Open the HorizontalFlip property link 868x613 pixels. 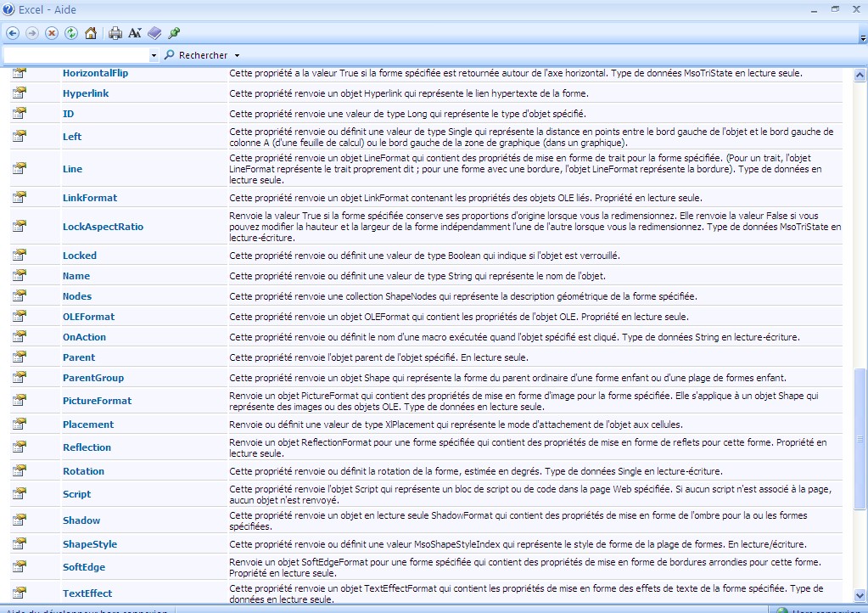[x=95, y=73]
